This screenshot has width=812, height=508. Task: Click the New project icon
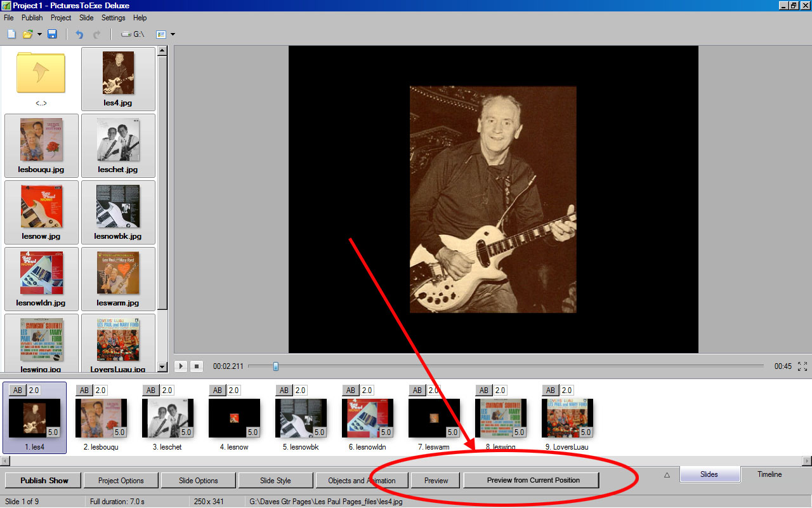coord(11,34)
